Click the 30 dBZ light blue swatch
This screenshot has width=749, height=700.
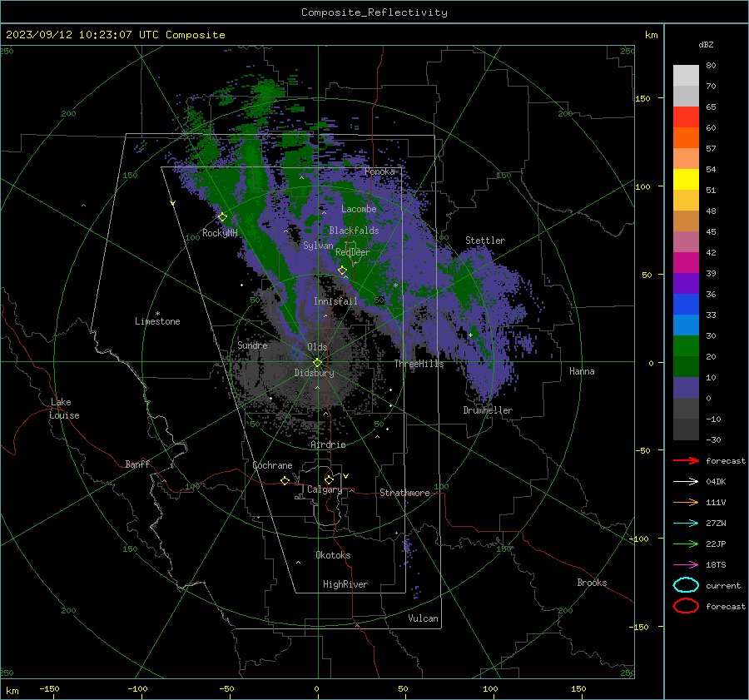[686, 325]
